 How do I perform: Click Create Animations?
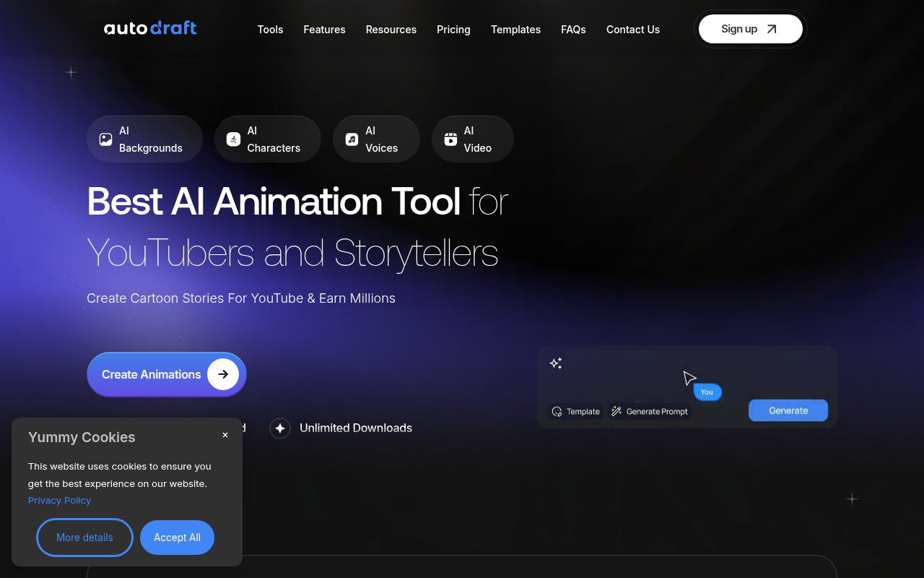coord(152,374)
